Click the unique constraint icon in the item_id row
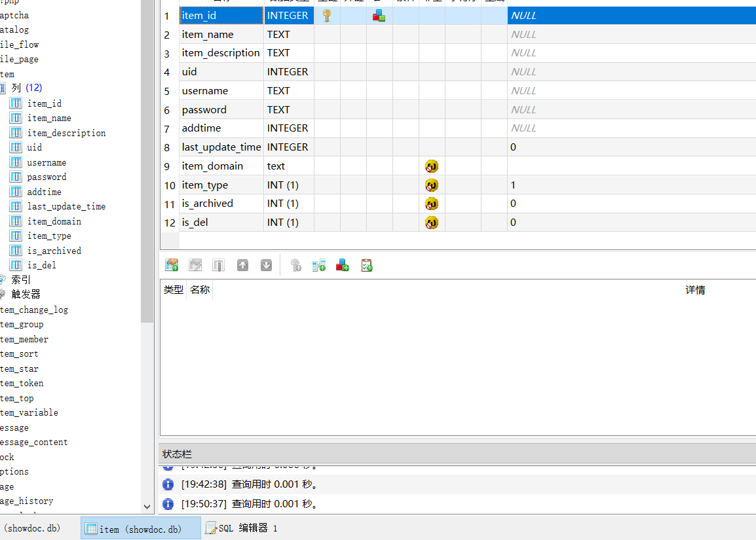Viewport: 756px width, 540px height. pos(379,16)
